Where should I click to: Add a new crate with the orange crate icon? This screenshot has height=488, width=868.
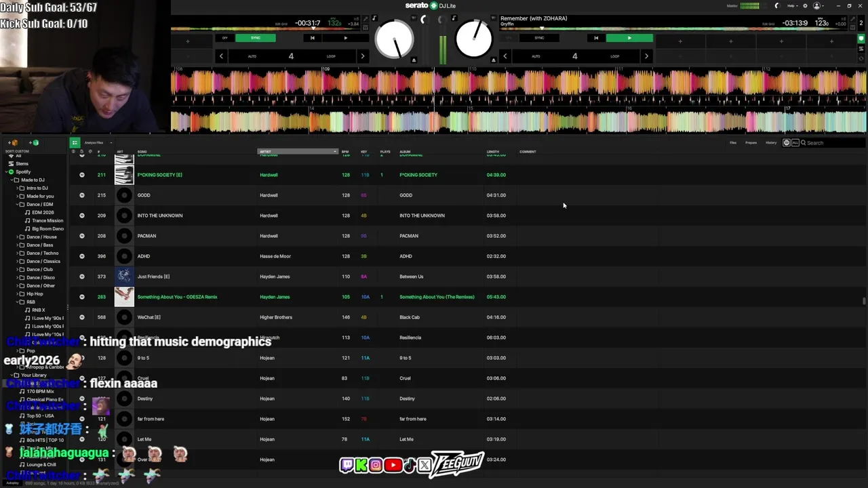pyautogui.click(x=14, y=143)
